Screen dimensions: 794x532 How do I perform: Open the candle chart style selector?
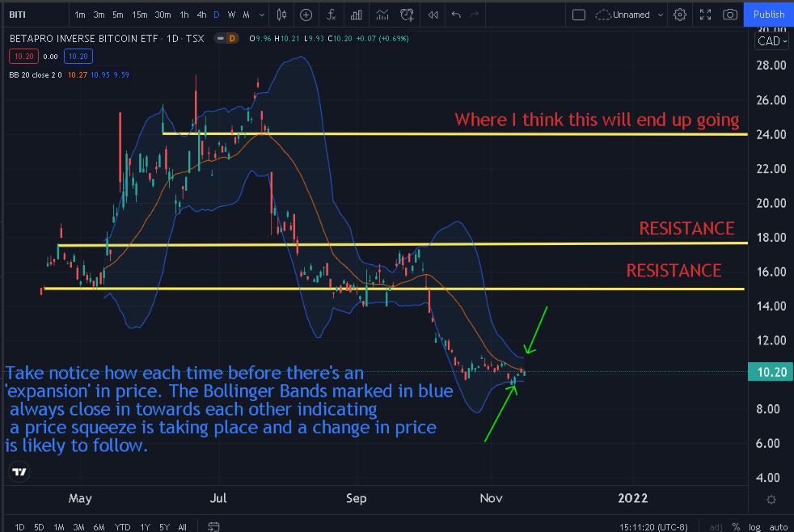click(281, 15)
